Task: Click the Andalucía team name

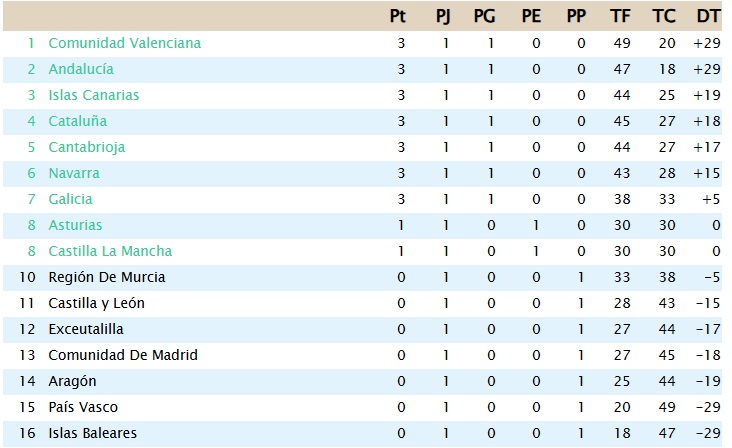Action: click(81, 69)
